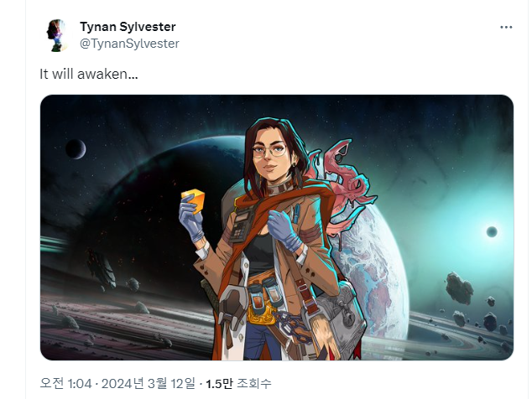This screenshot has width=532, height=399.
Task: Visit the @TynanSylvester handle link
Action: pyautogui.click(x=129, y=44)
